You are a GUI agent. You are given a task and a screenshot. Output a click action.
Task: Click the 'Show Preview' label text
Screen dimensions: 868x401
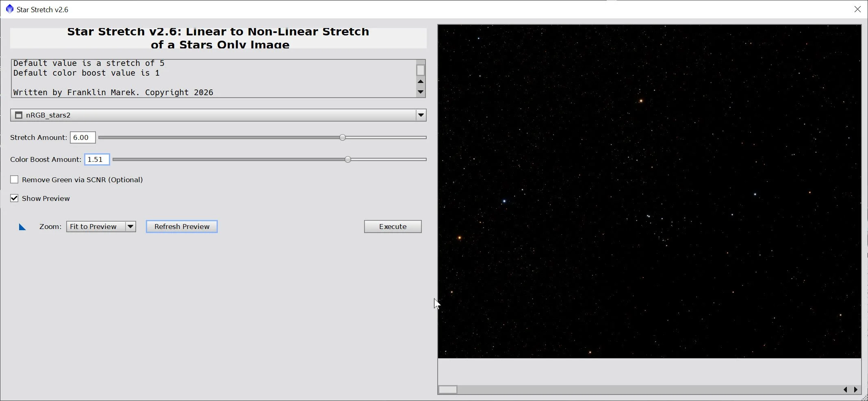(x=46, y=198)
